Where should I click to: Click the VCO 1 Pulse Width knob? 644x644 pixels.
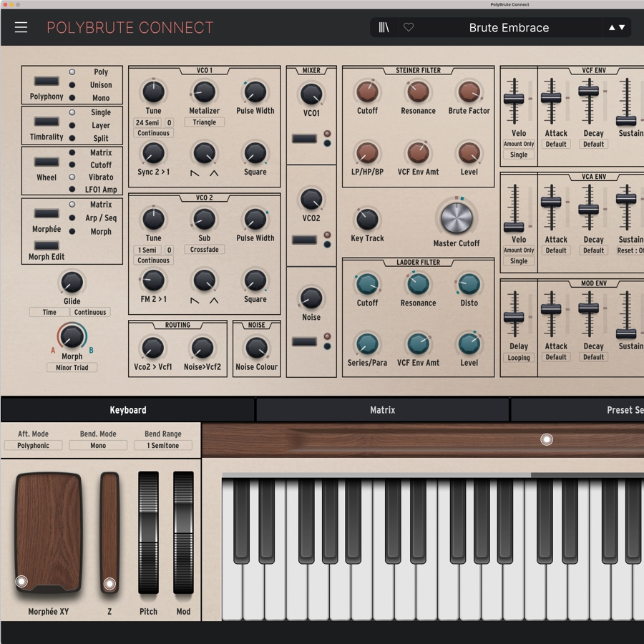[x=255, y=92]
